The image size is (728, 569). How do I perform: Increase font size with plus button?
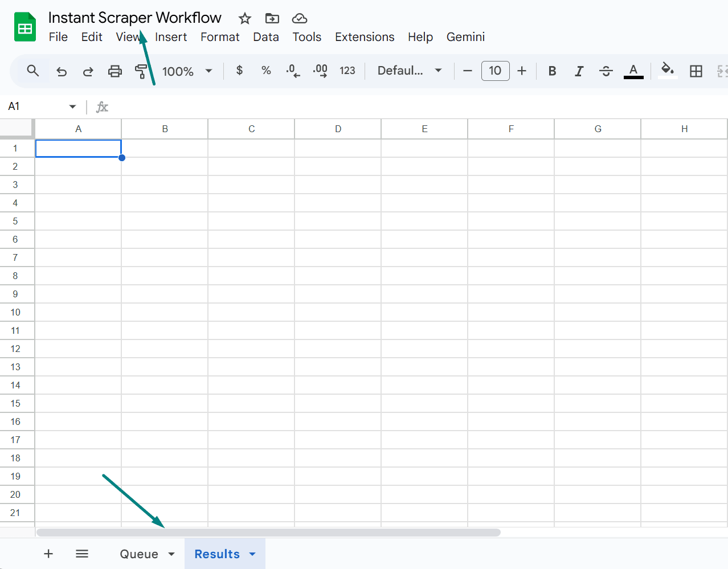click(522, 71)
